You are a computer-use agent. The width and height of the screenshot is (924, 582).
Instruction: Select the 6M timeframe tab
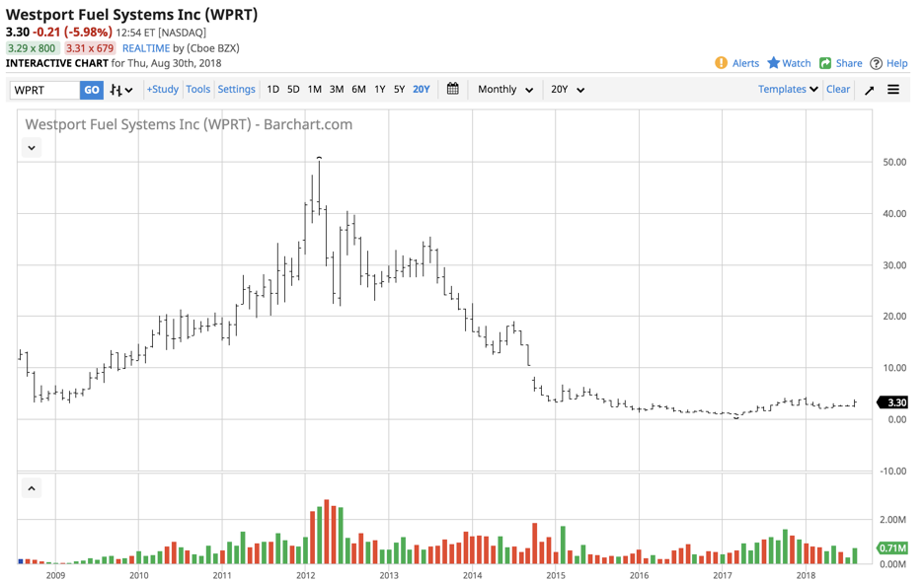coord(357,89)
